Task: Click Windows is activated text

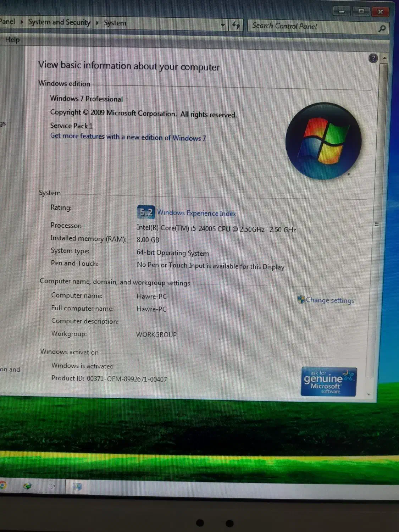Action: [83, 366]
